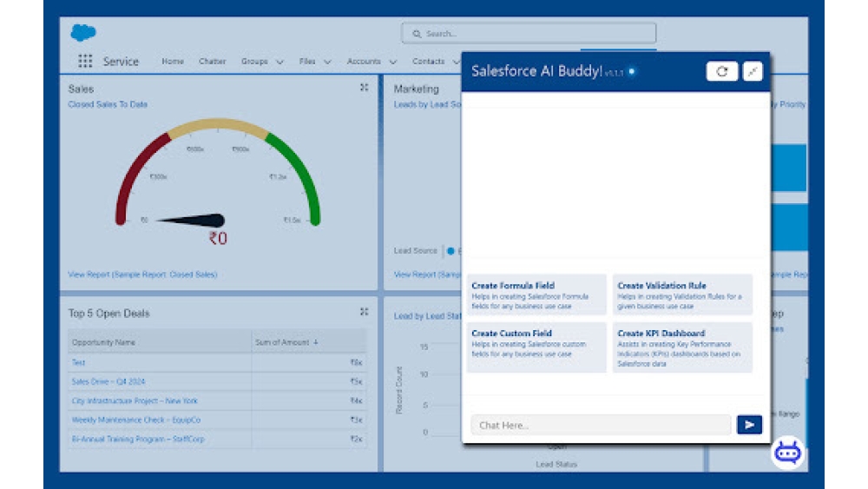The image size is (868, 489).
Task: Open the App Launcher grid icon
Action: (85, 61)
